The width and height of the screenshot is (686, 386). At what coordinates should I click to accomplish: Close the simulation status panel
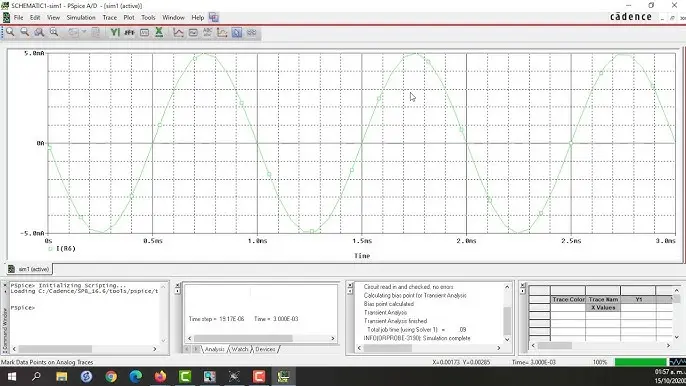(x=177, y=286)
